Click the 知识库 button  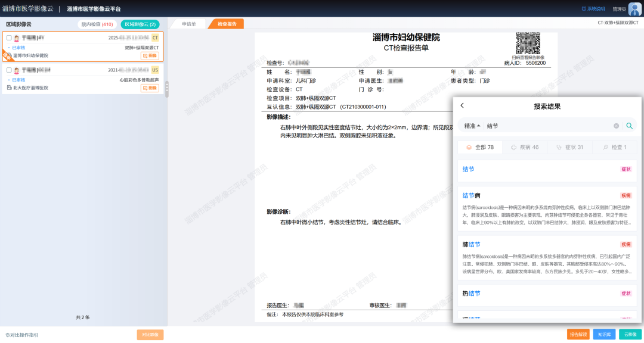point(605,335)
